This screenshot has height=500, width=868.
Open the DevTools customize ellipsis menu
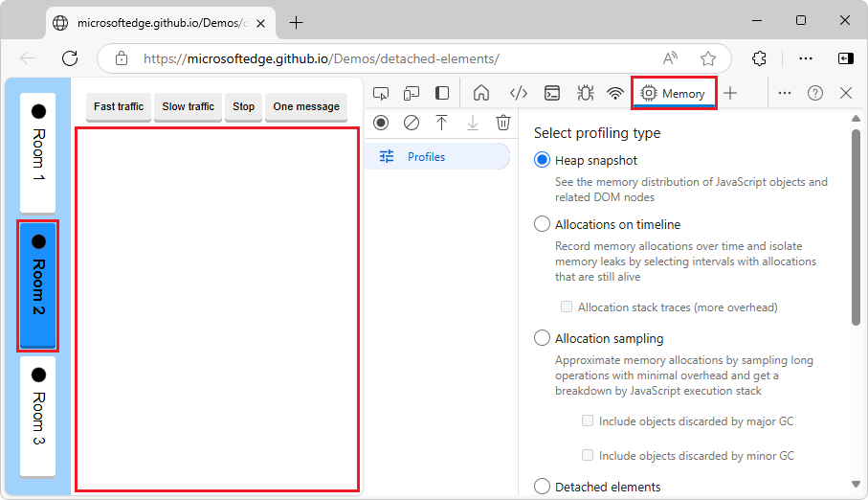point(785,93)
